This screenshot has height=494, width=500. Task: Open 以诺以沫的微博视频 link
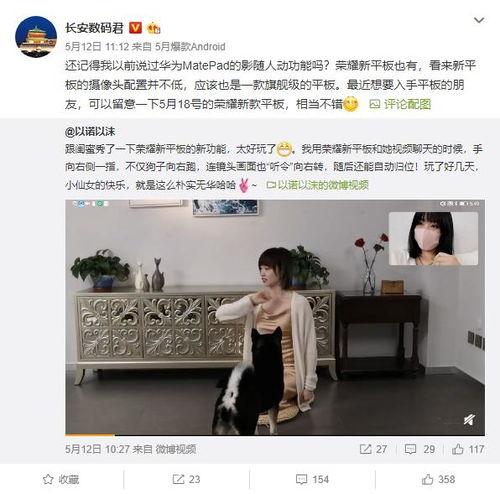318,185
